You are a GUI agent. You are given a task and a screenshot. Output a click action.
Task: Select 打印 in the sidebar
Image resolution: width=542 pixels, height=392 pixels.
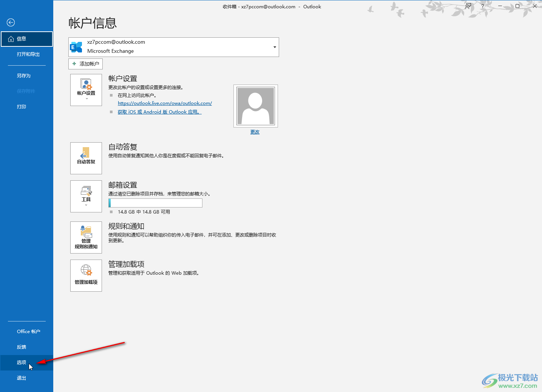(26, 107)
